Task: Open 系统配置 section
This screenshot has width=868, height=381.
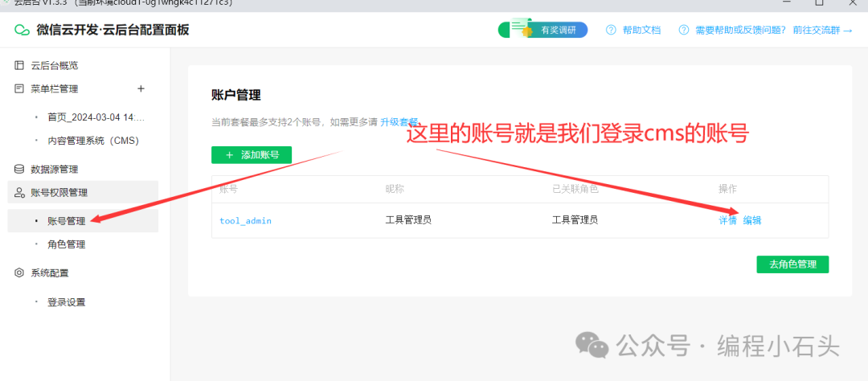Action: tap(50, 273)
